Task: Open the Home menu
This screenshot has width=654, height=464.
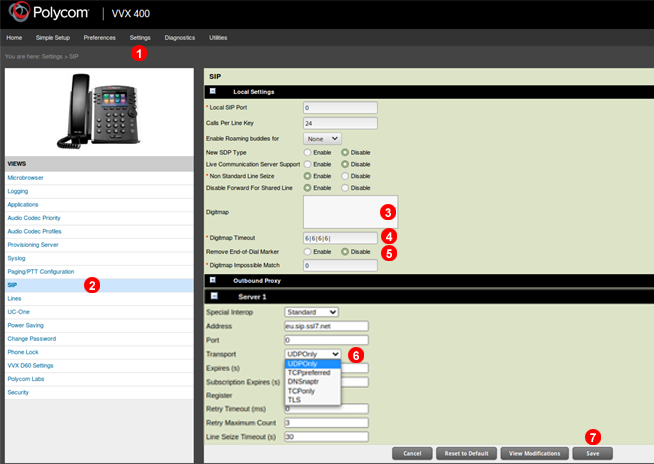Action: click(x=14, y=38)
